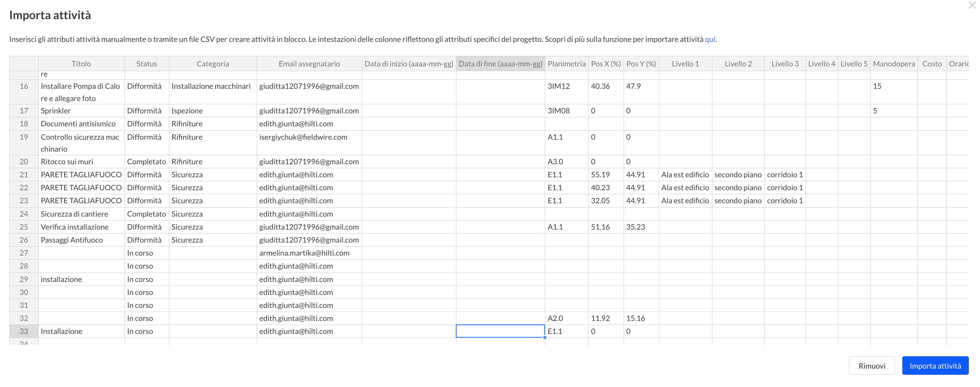This screenshot has width=980, height=387.
Task: Select row header 33
Action: click(x=24, y=331)
